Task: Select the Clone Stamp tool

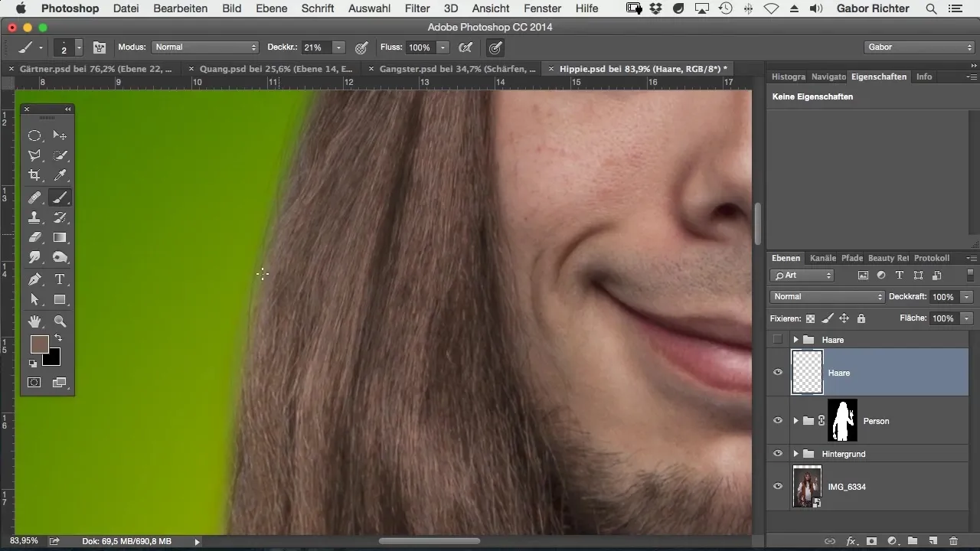Action: point(34,217)
